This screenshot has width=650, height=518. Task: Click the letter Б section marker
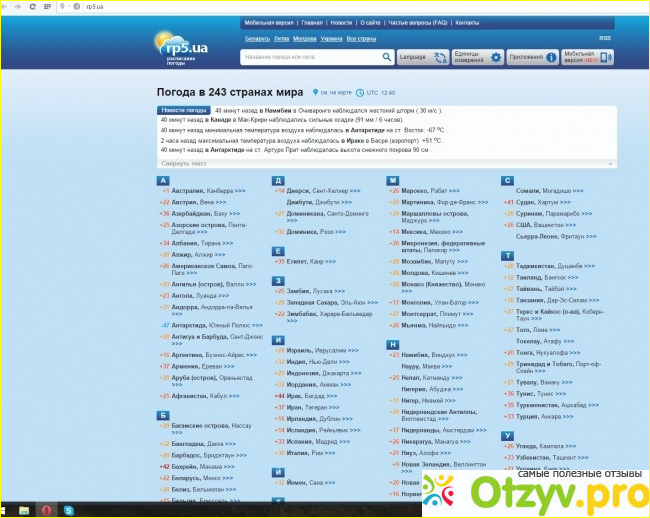point(163,416)
